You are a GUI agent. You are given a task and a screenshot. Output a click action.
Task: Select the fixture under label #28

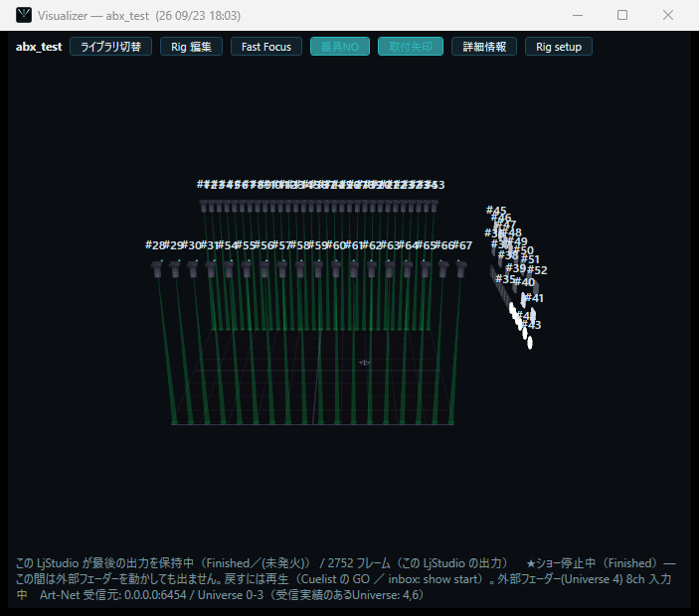point(157,269)
